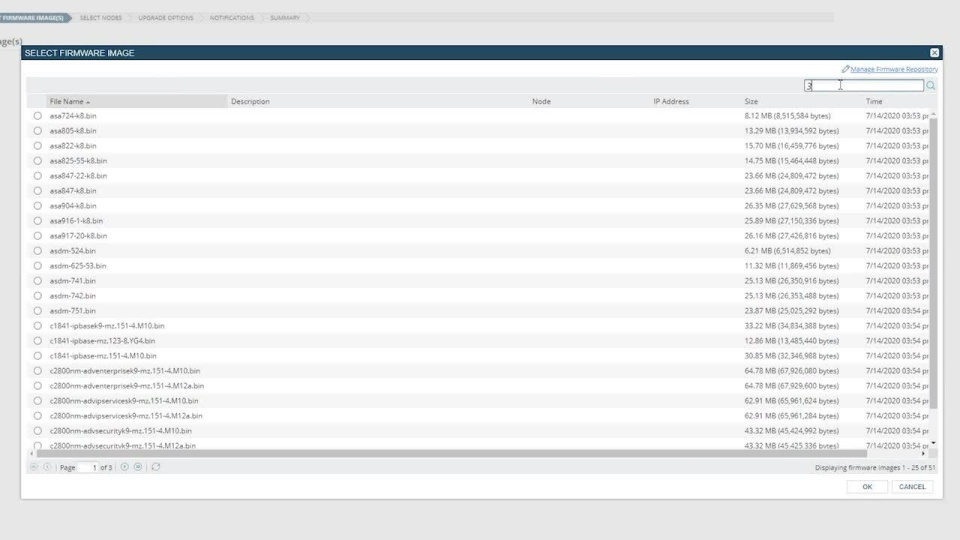Screen dimensions: 960x540
Task: Click the horizontal scrollbar thumb
Action: tap(452, 454)
